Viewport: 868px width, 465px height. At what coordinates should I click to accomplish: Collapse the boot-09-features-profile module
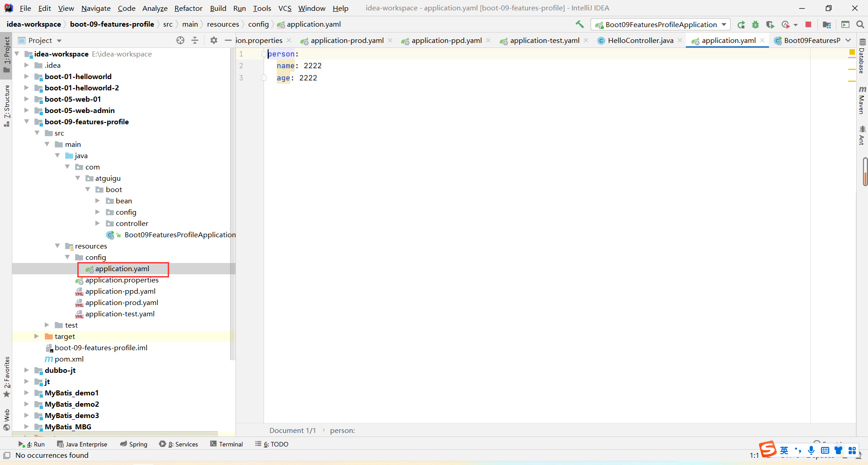pos(27,122)
